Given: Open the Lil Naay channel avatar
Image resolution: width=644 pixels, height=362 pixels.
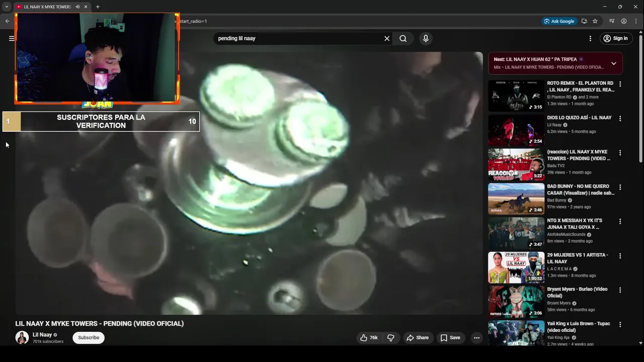Looking at the screenshot, I should point(22,337).
